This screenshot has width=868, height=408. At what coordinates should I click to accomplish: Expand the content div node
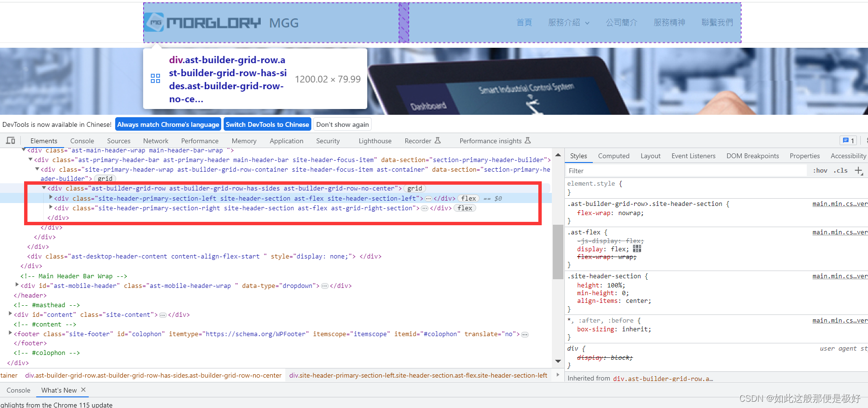[x=10, y=314]
